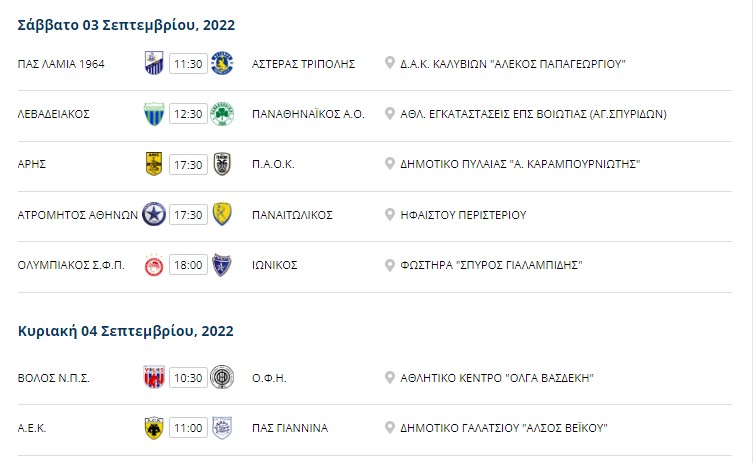Open venue ΑΘΛΗΤΙΚΟ ΚΕΝΤΡΟ "ΟΛΓΑ ΒΑΣΔΕΚΗ"
This screenshot has height=463, width=753.
pos(497,378)
